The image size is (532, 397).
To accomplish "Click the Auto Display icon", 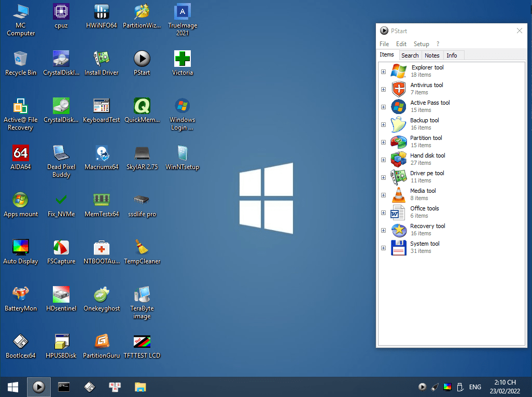I will (x=21, y=251).
